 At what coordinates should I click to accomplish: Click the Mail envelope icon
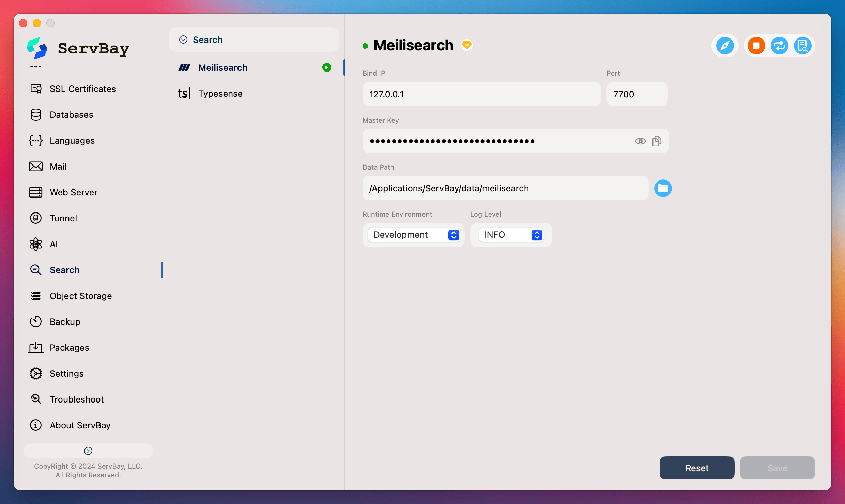[x=36, y=167]
